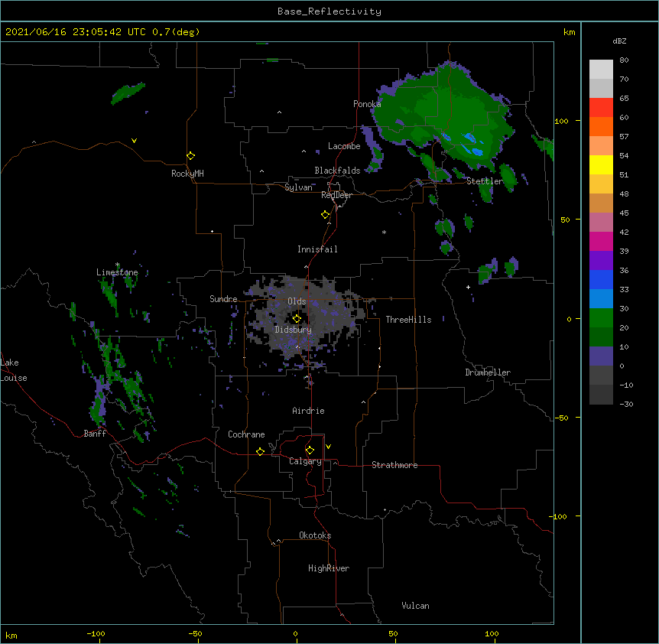Image resolution: width=659 pixels, height=644 pixels.
Task: Select the royal blue swatch between 36 and 33
Action: click(601, 279)
